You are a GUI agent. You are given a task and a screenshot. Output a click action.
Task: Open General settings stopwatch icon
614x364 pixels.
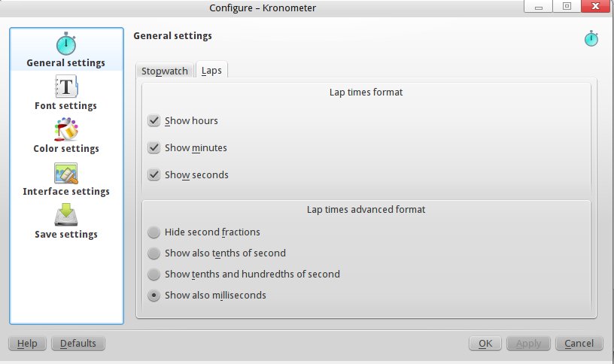(x=65, y=44)
